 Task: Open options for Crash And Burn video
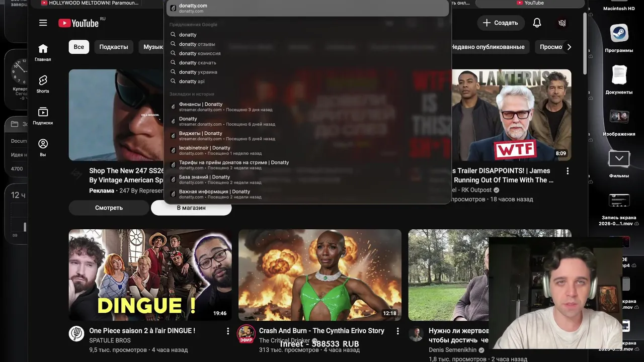click(x=397, y=331)
